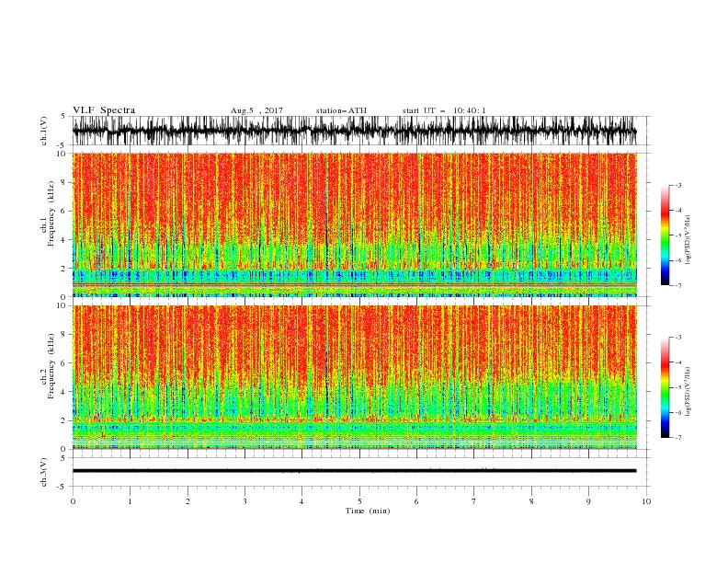Click ch.2 frequency tick label "6"

tap(64, 363)
